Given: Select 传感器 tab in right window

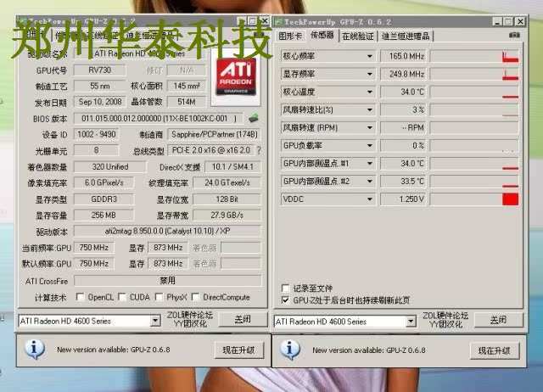Looking at the screenshot, I should click(x=322, y=35).
